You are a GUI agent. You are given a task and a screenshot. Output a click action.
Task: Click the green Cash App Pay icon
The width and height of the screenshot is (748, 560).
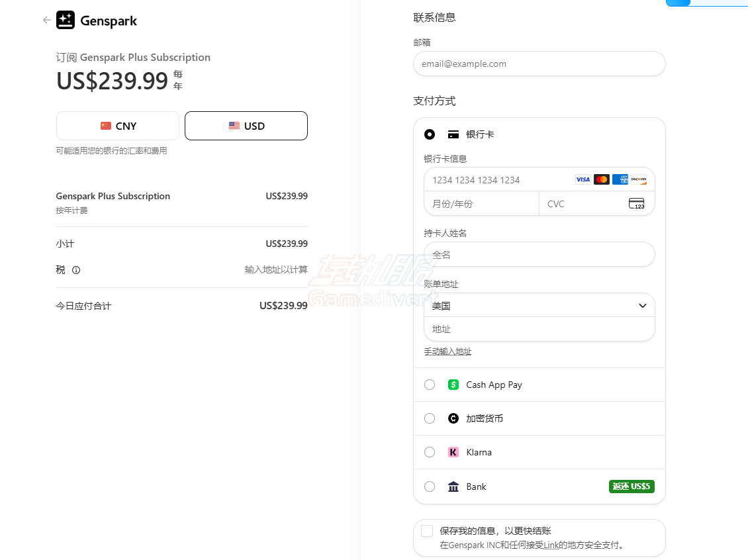click(x=453, y=385)
